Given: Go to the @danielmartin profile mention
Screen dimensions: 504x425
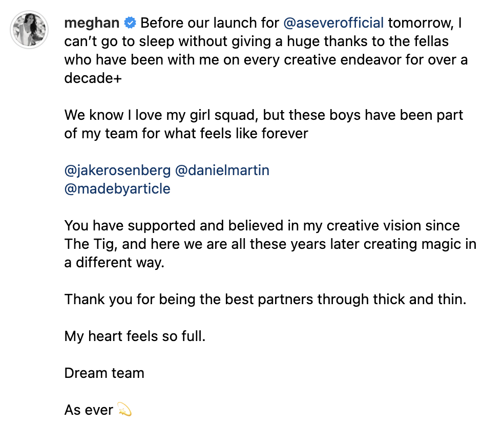Looking at the screenshot, I should coord(222,170).
